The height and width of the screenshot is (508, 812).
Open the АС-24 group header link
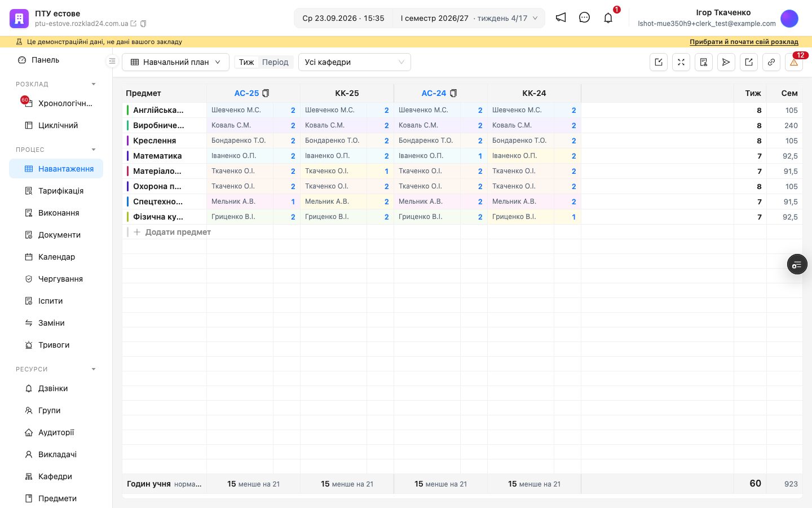click(434, 93)
